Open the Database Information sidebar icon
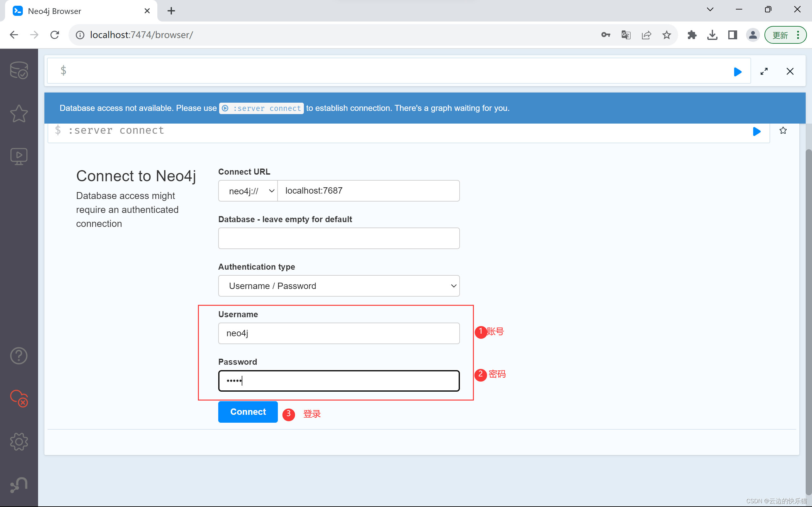 click(19, 70)
